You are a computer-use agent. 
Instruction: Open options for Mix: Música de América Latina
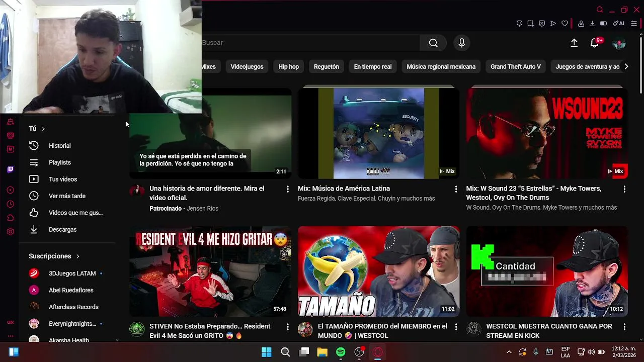(456, 189)
